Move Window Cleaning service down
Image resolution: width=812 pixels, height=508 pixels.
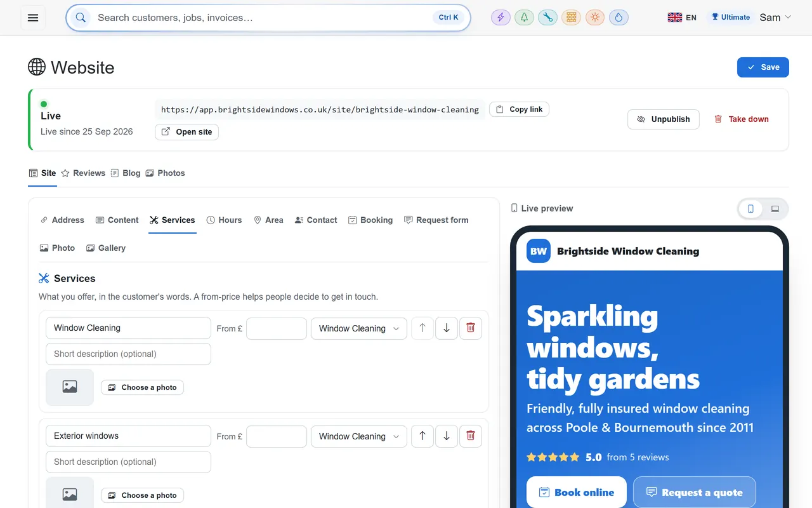pyautogui.click(x=447, y=328)
